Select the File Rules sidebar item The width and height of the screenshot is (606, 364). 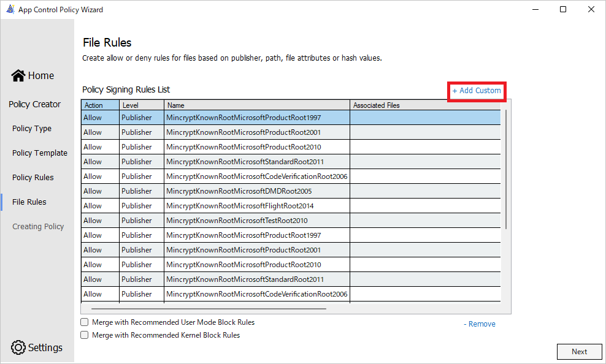click(29, 202)
